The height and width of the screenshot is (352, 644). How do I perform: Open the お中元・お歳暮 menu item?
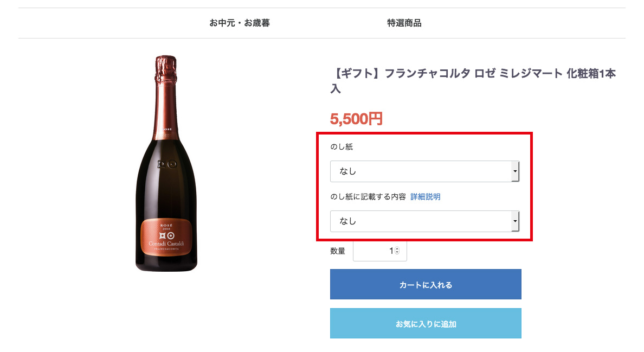pyautogui.click(x=240, y=23)
